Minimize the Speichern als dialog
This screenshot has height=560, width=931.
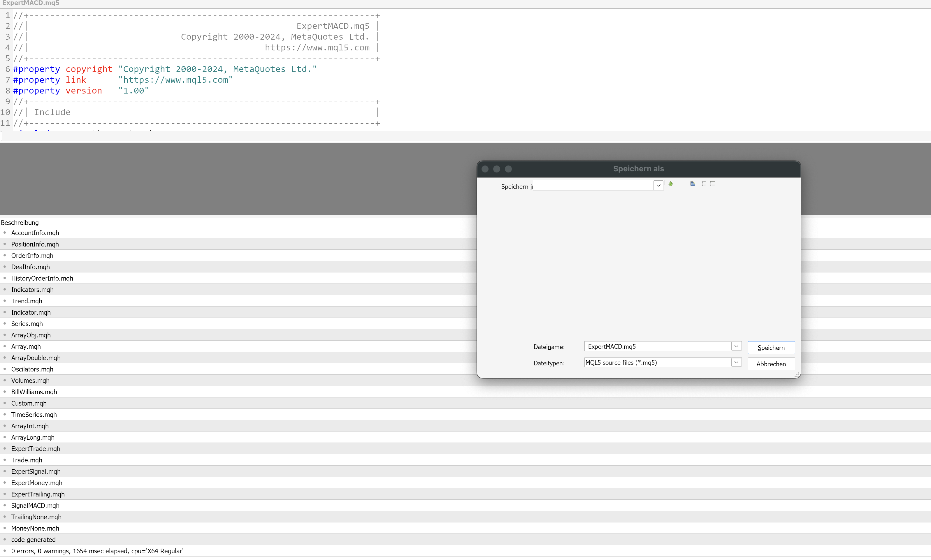[497, 169]
